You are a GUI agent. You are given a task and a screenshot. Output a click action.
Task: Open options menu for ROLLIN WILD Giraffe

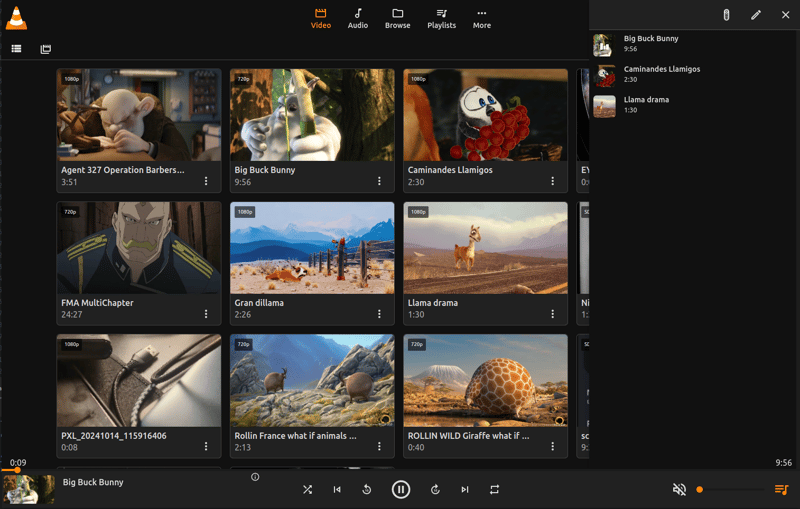tap(553, 446)
